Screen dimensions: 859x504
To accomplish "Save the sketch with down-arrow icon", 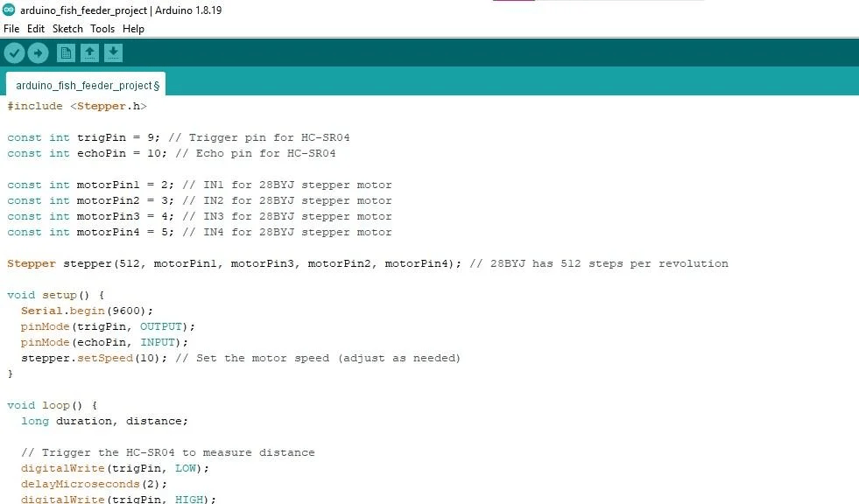I will [x=113, y=53].
